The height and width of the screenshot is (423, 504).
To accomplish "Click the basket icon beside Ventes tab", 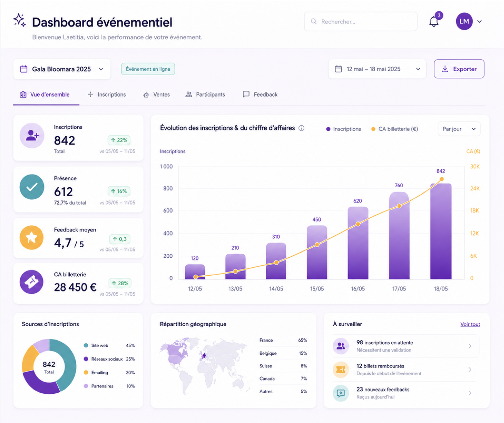I will tap(146, 95).
